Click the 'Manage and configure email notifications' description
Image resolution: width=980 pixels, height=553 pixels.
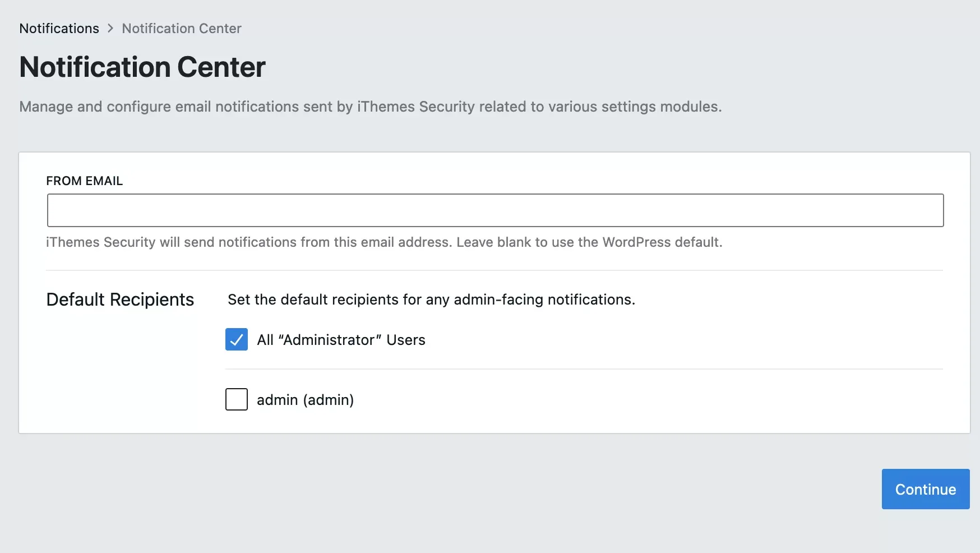pyautogui.click(x=370, y=107)
